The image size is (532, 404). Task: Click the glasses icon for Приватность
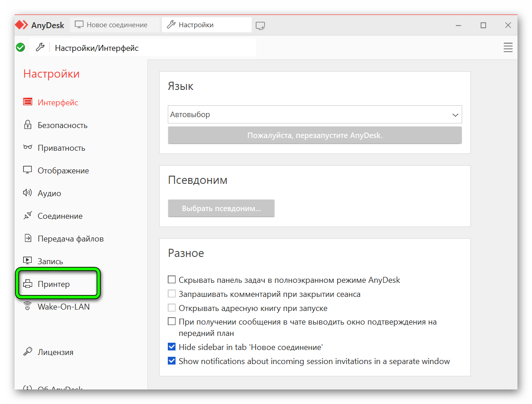[x=28, y=147]
